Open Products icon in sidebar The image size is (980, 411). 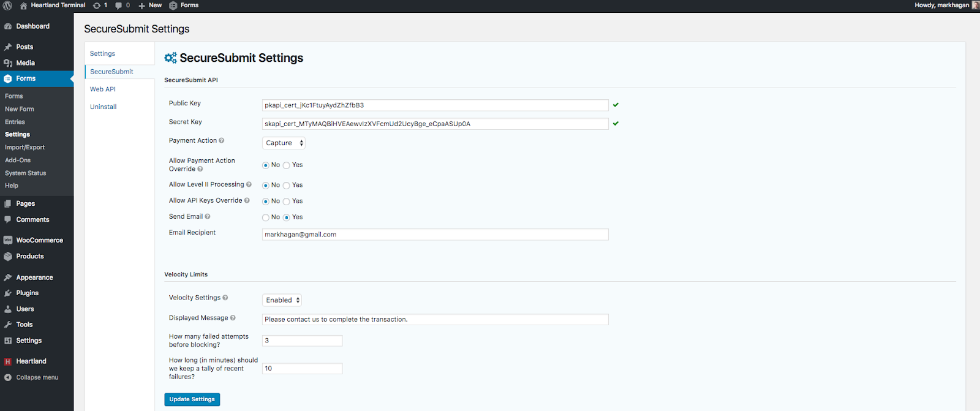pos(8,257)
